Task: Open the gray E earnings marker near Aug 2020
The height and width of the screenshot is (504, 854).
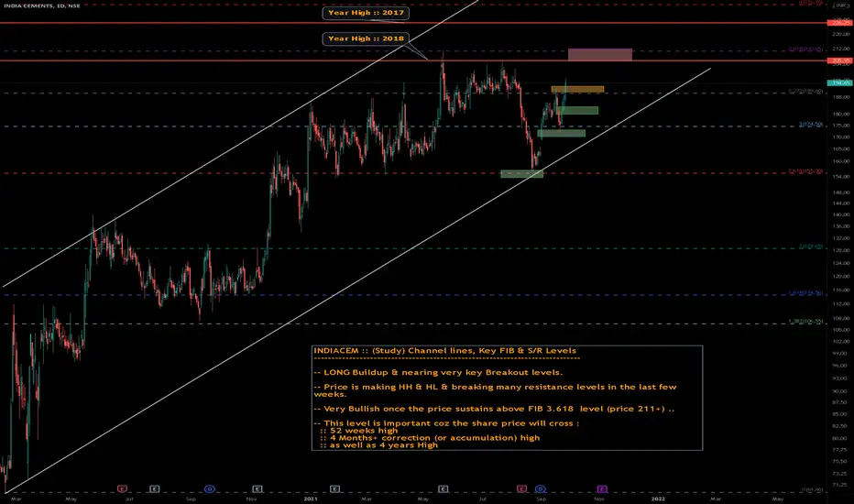Action: click(155, 488)
